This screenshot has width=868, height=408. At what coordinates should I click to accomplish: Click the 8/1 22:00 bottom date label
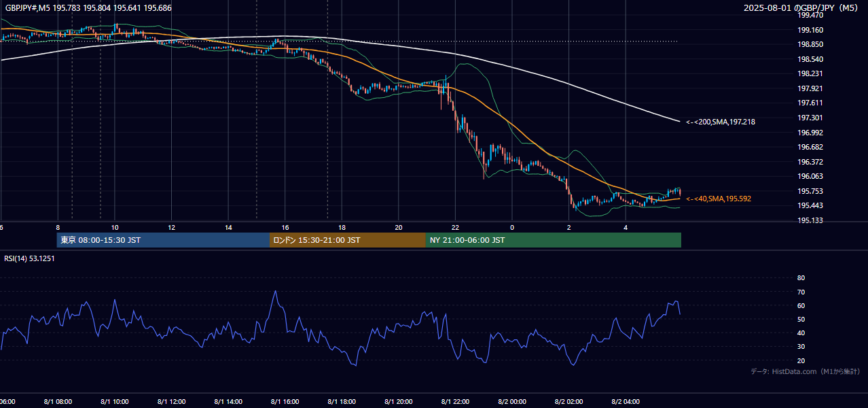(x=455, y=402)
